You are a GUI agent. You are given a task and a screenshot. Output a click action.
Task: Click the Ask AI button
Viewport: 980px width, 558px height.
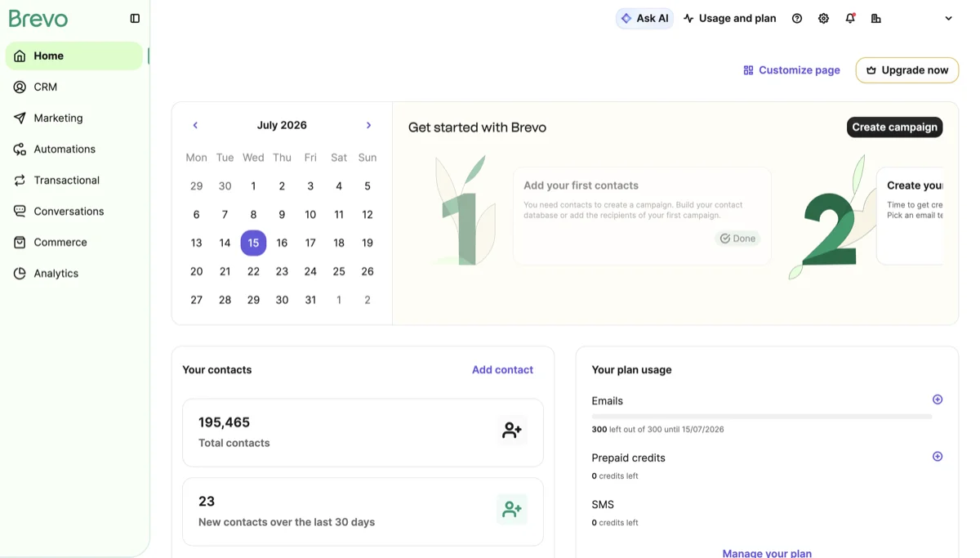pyautogui.click(x=644, y=18)
